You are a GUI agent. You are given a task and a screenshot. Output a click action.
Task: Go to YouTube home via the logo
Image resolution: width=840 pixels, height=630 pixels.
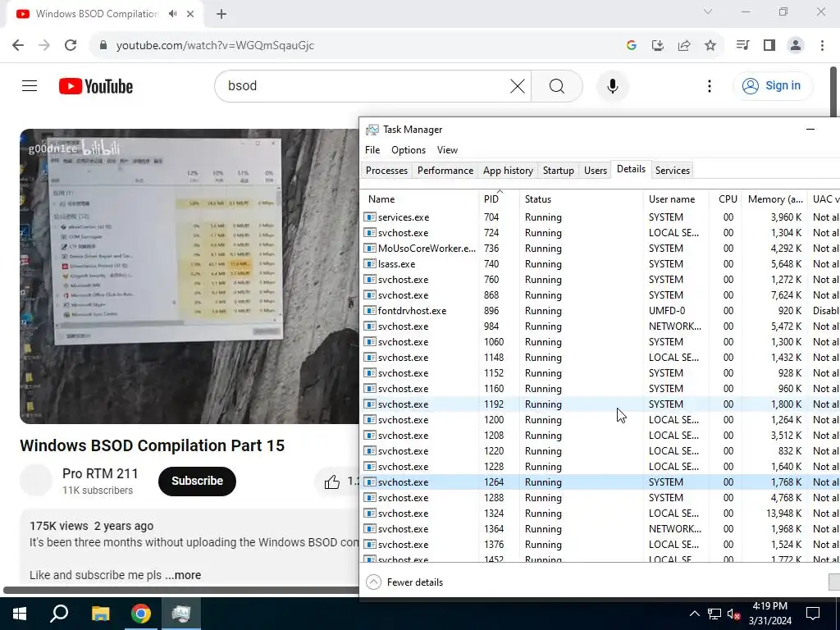[x=96, y=86]
